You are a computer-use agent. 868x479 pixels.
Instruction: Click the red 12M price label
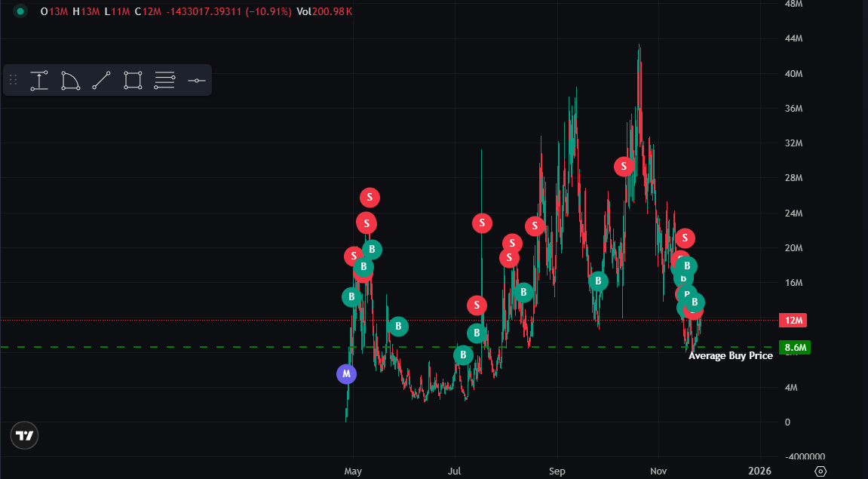(793, 321)
